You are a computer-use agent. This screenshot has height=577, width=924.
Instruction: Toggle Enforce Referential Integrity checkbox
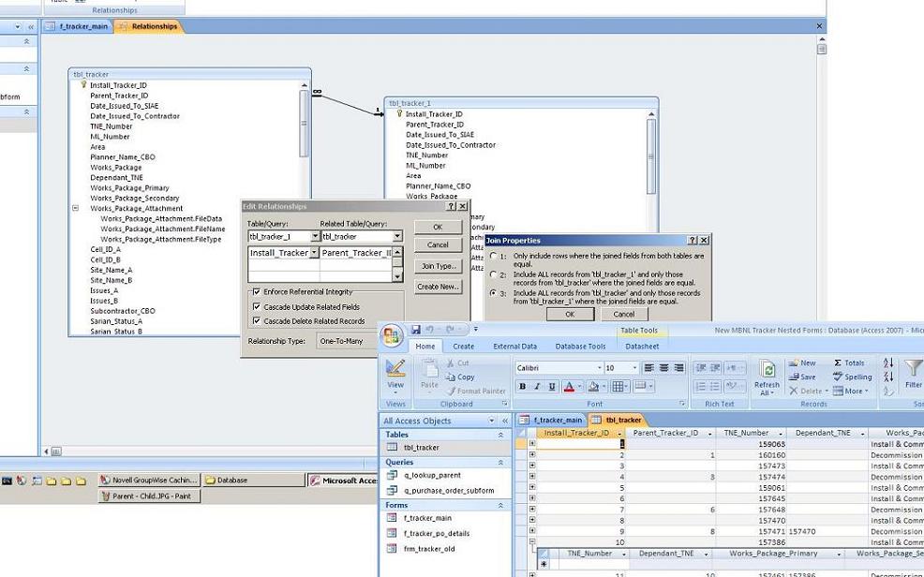click(257, 291)
